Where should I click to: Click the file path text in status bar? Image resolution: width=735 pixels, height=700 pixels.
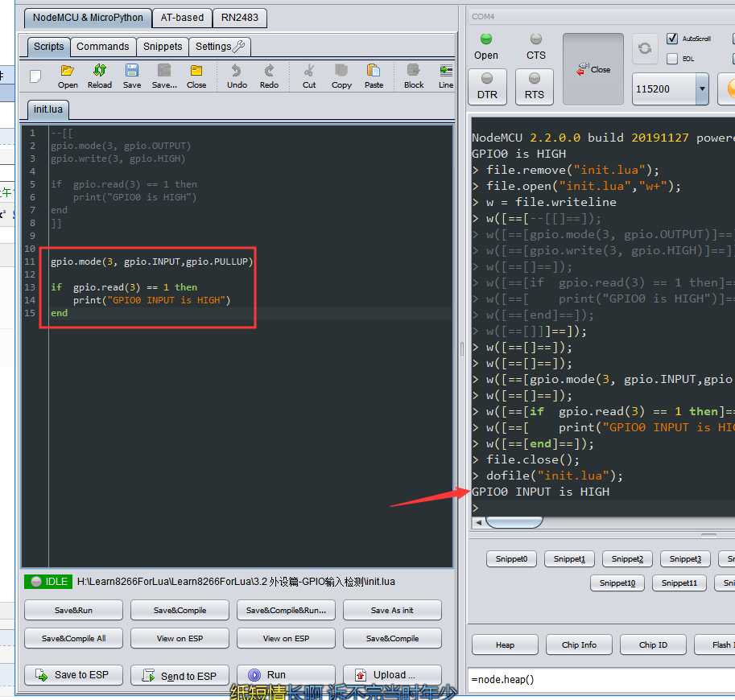[x=236, y=582]
